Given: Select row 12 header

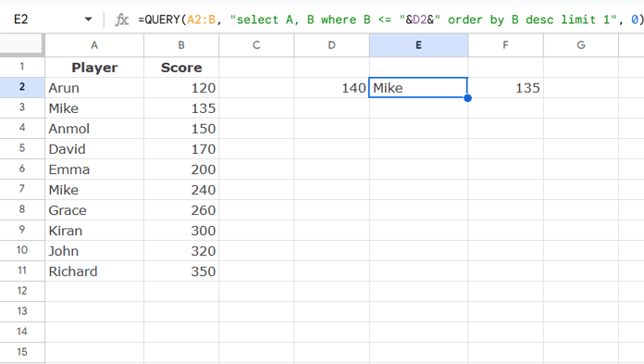Looking at the screenshot, I should click(22, 291).
